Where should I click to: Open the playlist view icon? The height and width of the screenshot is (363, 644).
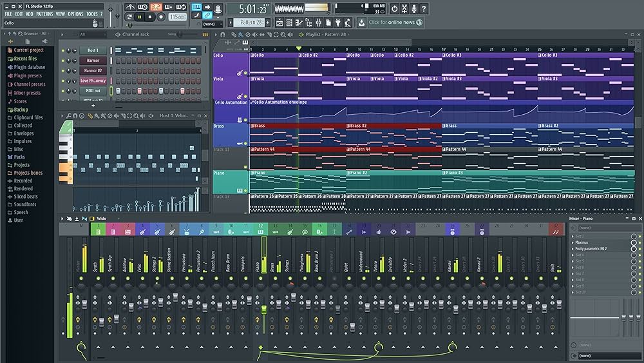[279, 23]
